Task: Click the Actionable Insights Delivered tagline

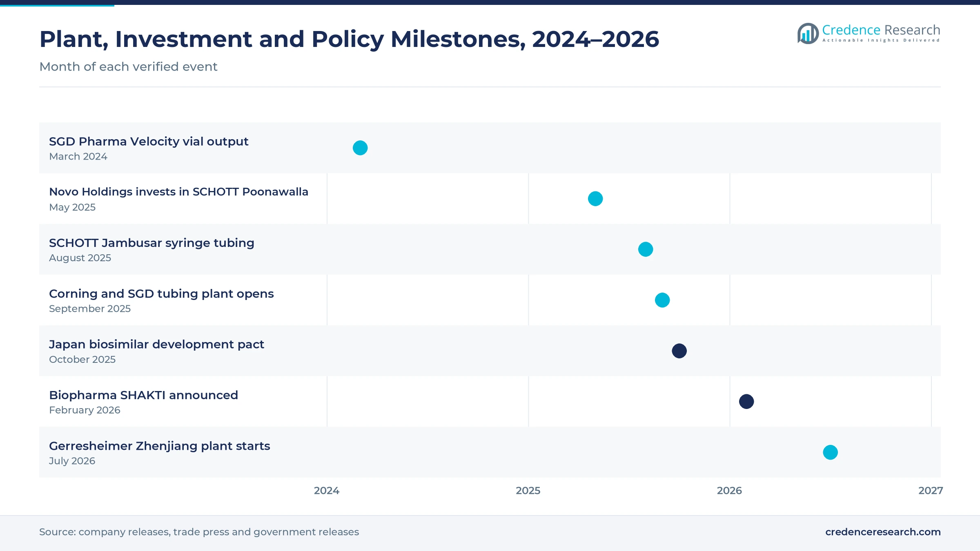Action: point(881,40)
